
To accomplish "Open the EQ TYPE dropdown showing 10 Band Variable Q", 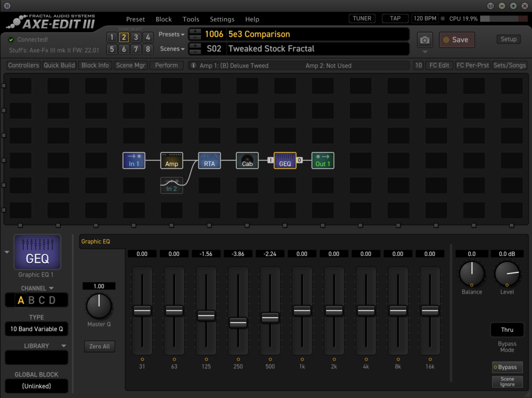I will tap(37, 329).
